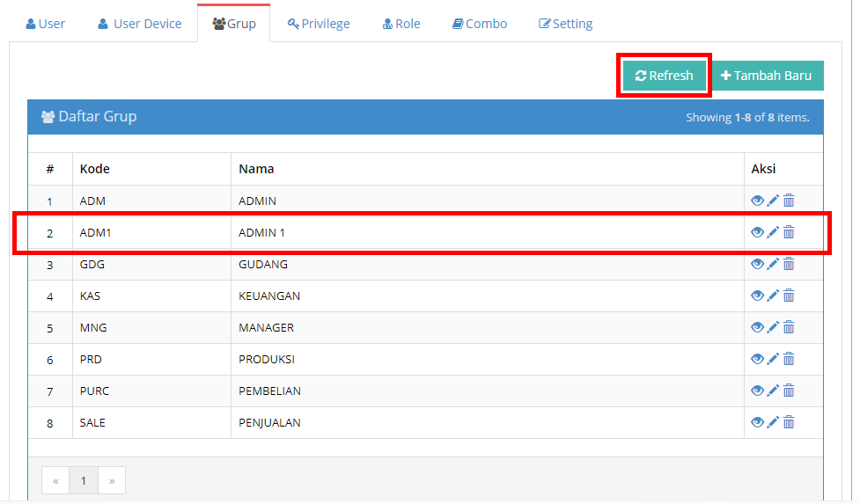
Task: Select the MNG code cell
Action: coord(151,328)
